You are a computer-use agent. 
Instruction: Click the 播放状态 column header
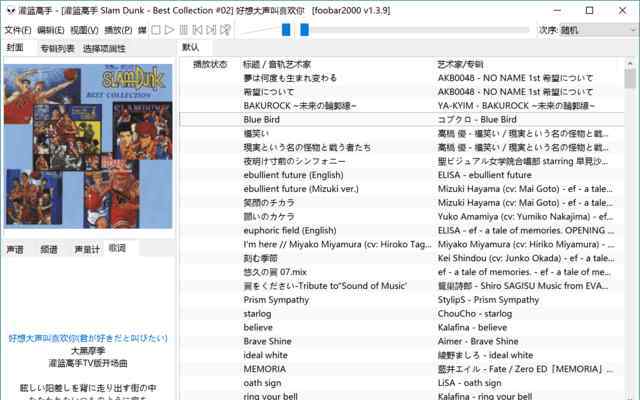click(210, 64)
